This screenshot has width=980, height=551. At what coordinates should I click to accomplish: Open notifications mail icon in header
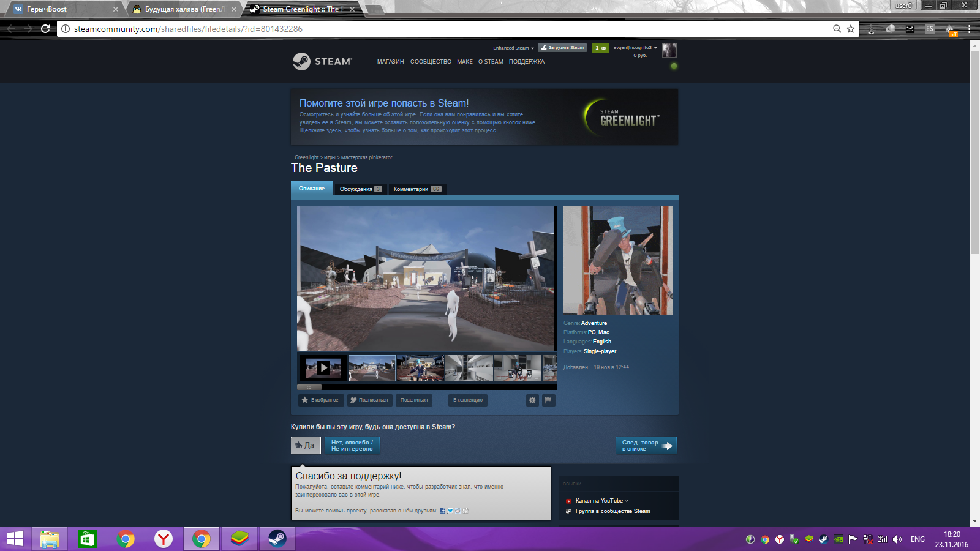point(601,48)
